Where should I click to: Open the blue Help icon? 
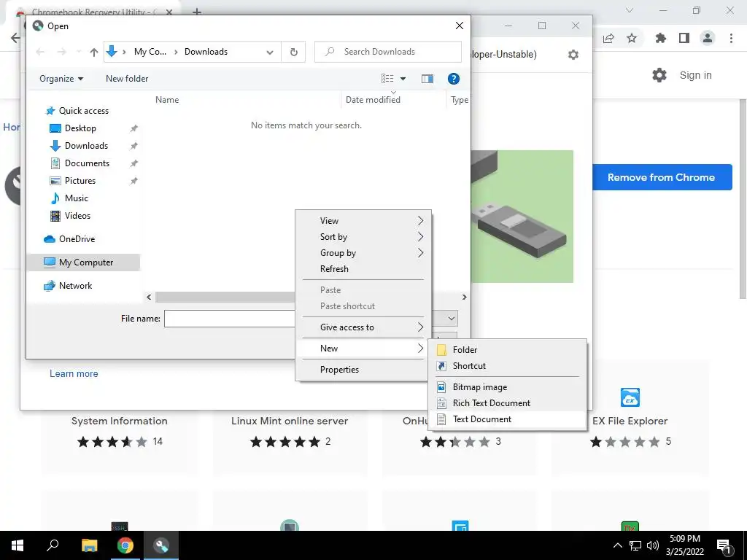(454, 79)
